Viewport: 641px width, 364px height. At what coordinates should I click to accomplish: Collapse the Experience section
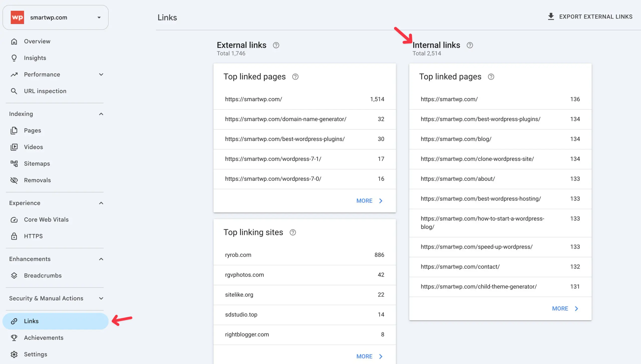click(101, 203)
